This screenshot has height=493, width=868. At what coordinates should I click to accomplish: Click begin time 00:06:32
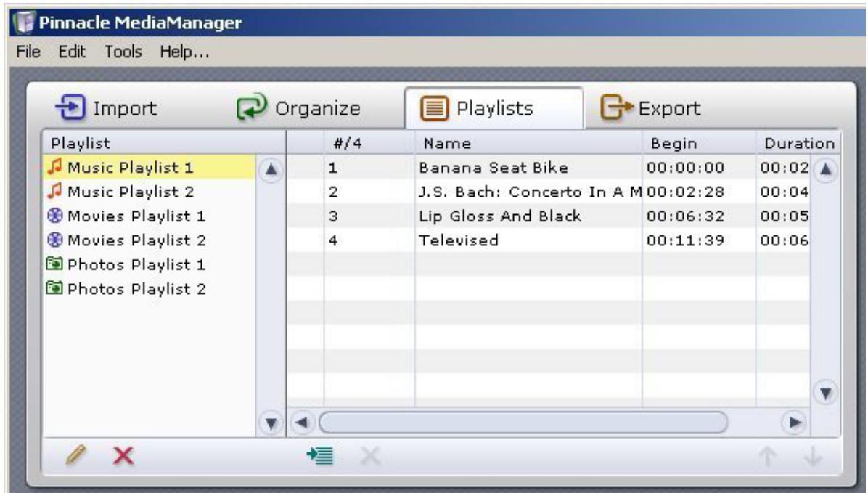pos(685,216)
